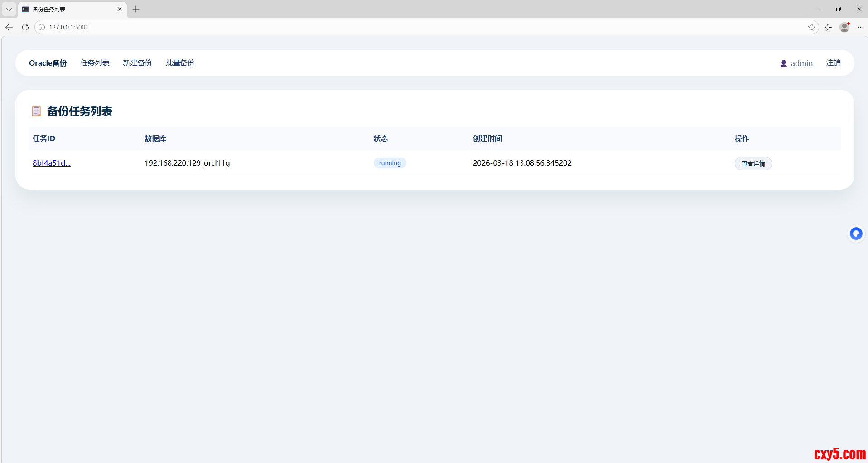The image size is (868, 463).
Task: Open the browser settings ellipsis menu
Action: [x=860, y=27]
